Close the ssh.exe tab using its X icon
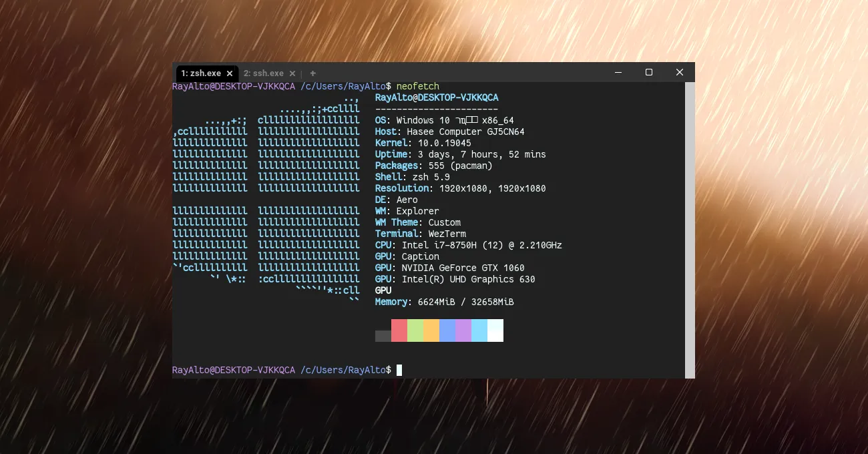The height and width of the screenshot is (454, 868). (292, 73)
